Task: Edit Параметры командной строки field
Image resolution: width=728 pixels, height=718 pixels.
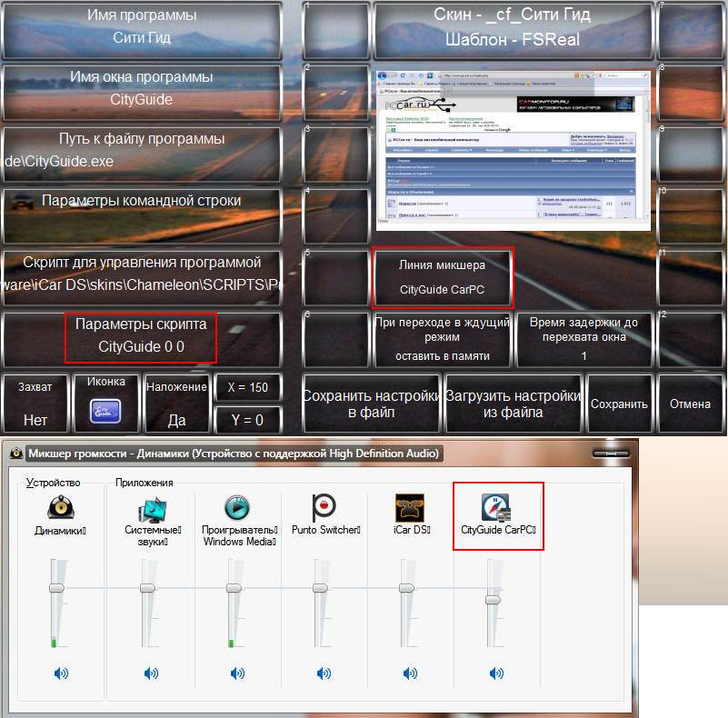Action: (142, 216)
